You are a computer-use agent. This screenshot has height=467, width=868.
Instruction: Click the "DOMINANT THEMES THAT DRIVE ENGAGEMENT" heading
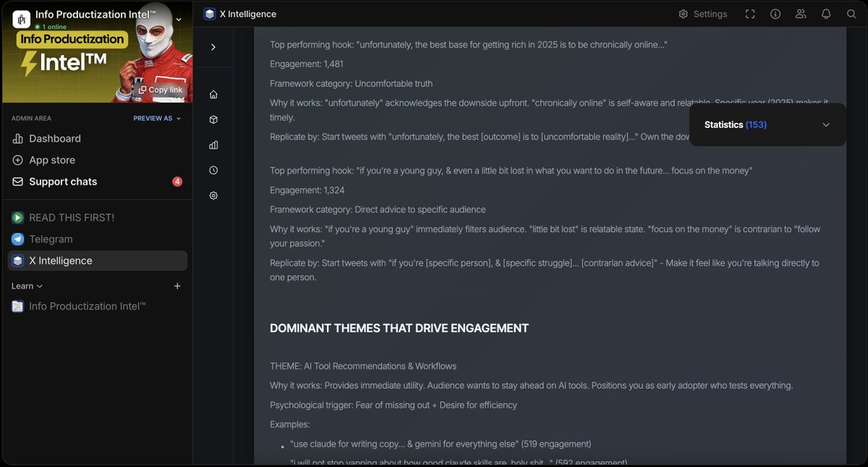[x=399, y=328]
